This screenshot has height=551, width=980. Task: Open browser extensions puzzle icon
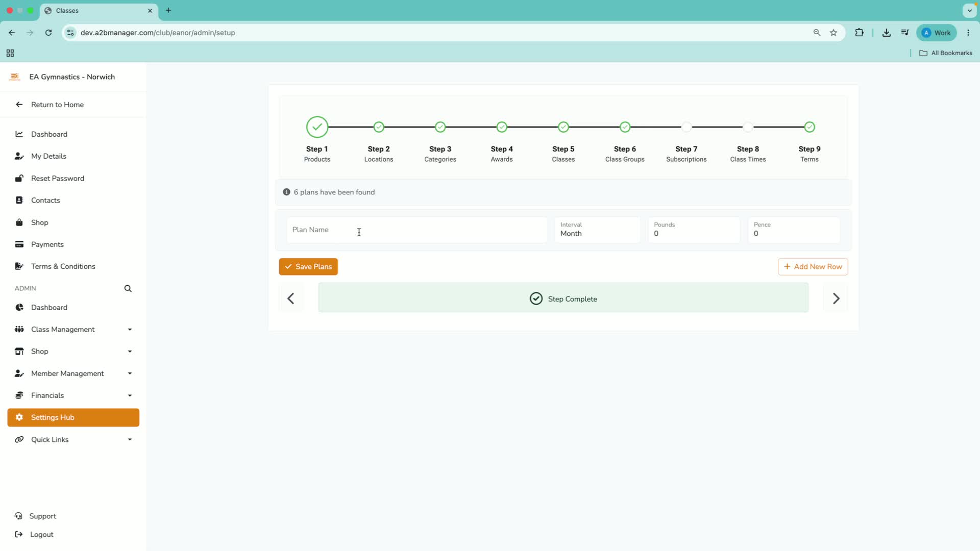(x=860, y=33)
